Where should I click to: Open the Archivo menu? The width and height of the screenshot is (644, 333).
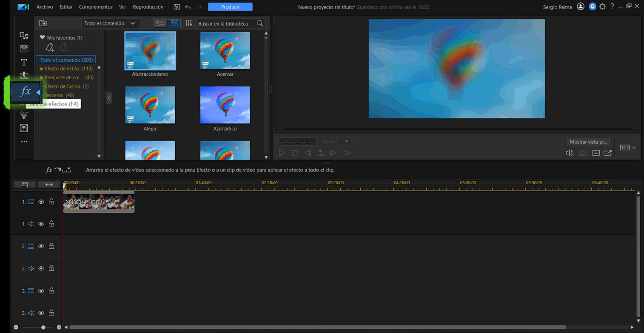click(x=45, y=7)
